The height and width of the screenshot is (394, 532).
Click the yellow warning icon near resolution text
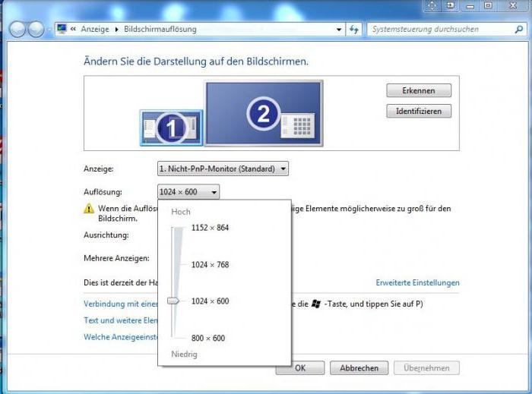point(89,208)
